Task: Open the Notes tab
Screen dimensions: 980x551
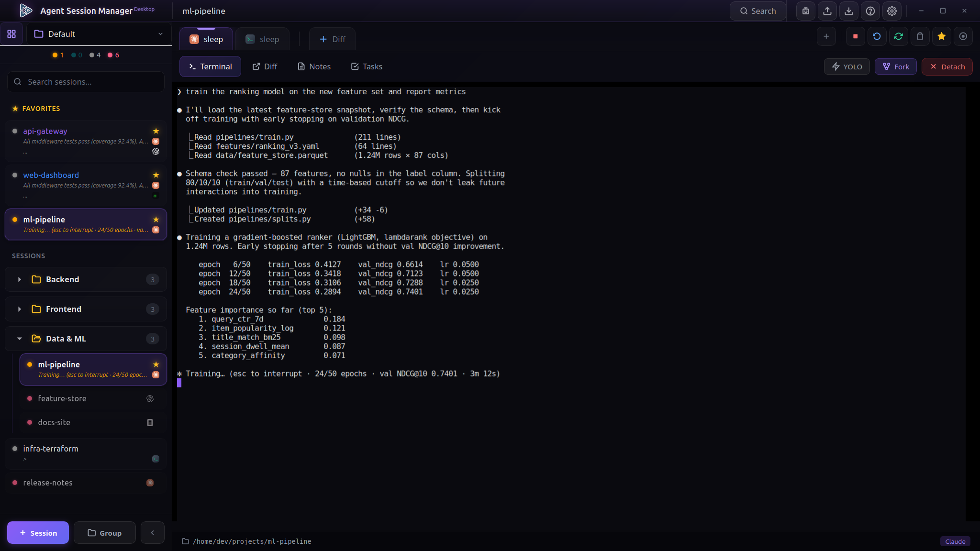Action: point(314,66)
